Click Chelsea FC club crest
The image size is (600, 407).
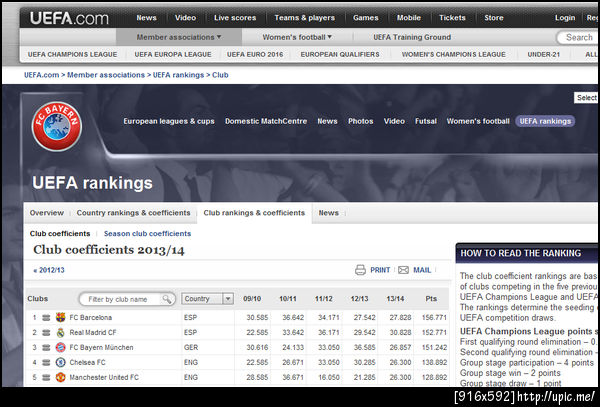point(60,362)
